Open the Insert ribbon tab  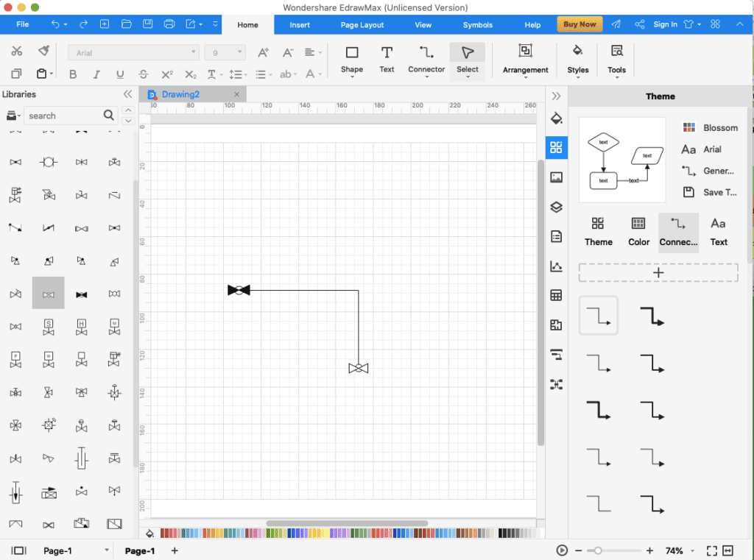pyautogui.click(x=300, y=25)
